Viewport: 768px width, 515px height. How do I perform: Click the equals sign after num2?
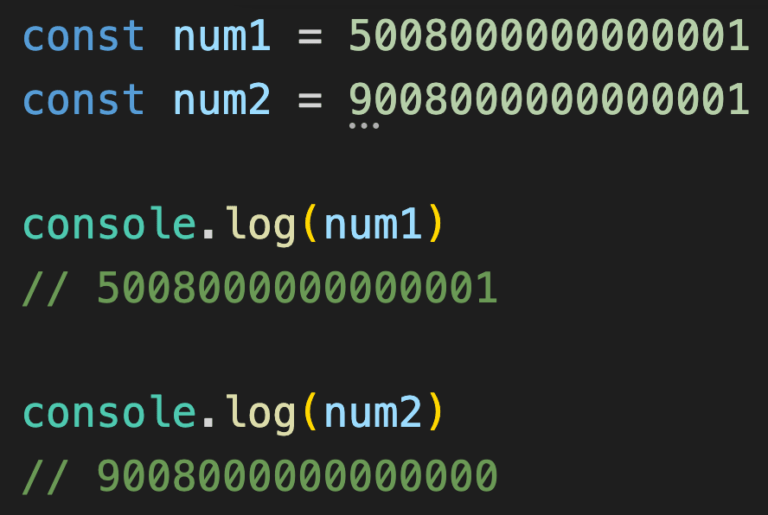click(x=310, y=101)
